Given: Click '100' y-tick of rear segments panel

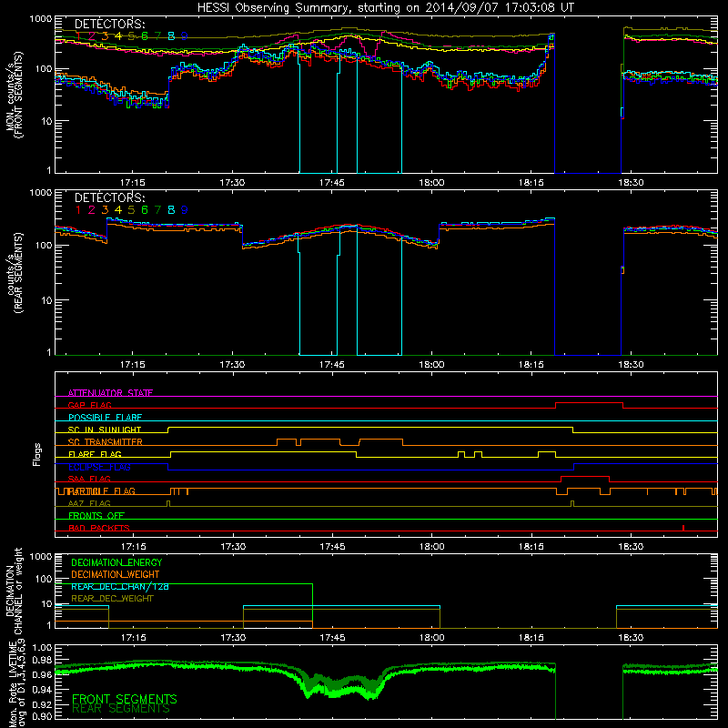Looking at the screenshot, I should pyautogui.click(x=44, y=245).
